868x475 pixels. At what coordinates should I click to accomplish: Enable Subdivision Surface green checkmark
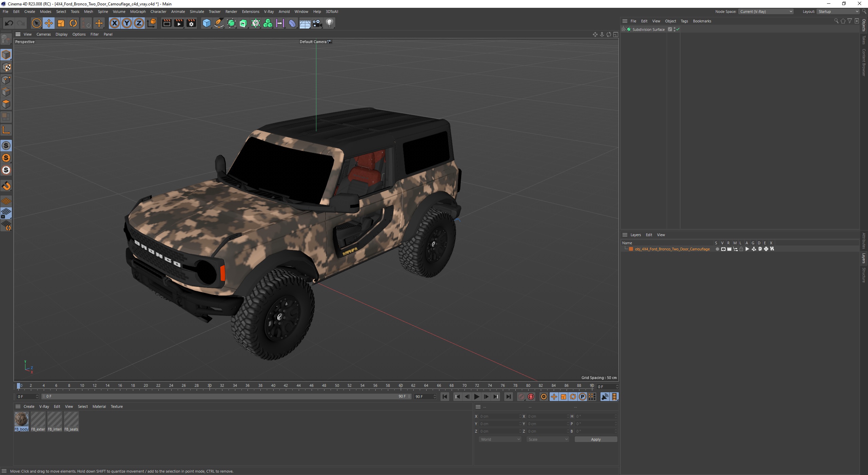coord(677,30)
